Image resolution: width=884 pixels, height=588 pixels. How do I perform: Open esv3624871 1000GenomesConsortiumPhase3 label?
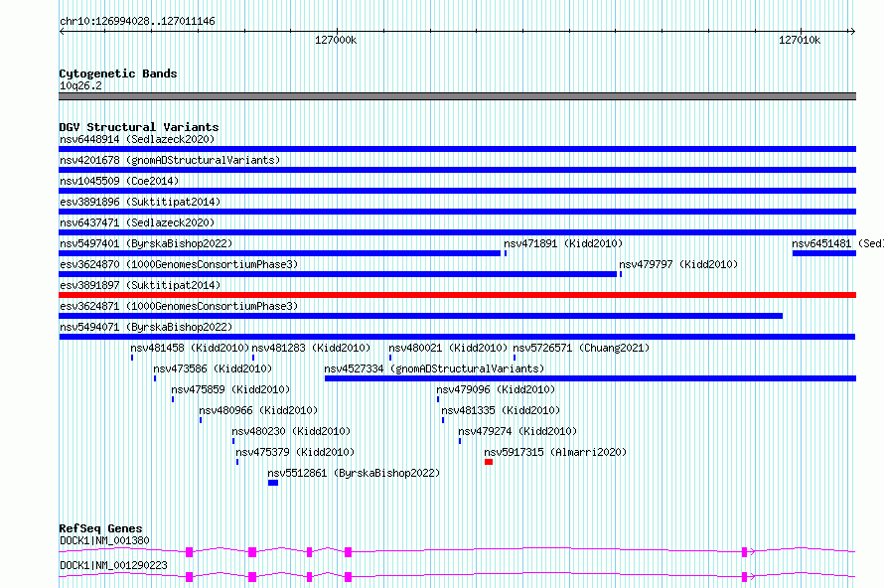coord(179,306)
